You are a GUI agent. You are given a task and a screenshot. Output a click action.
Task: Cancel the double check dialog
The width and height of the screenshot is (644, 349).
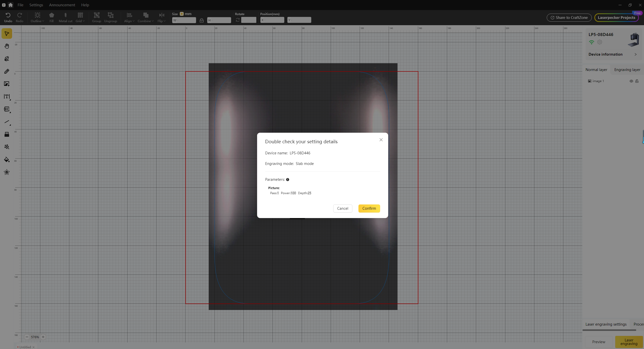343,208
